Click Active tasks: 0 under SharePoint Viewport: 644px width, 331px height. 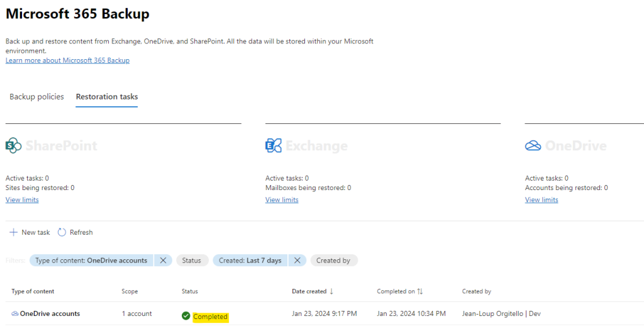[27, 178]
